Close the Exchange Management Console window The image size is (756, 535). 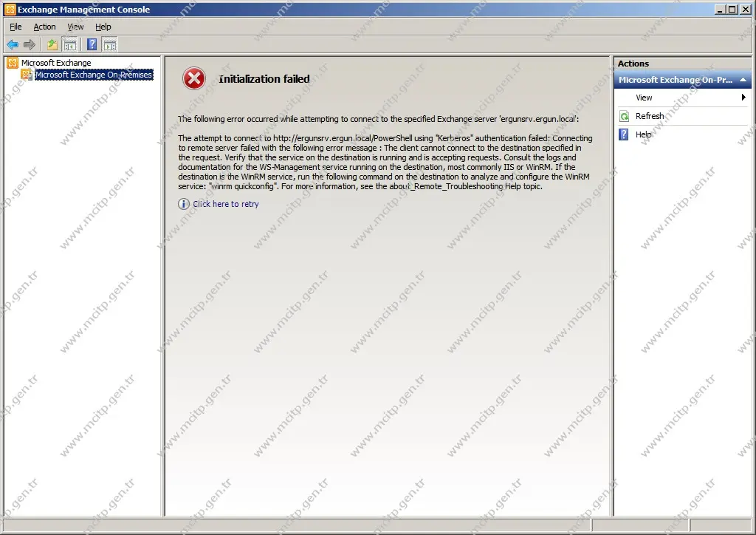[x=744, y=9]
